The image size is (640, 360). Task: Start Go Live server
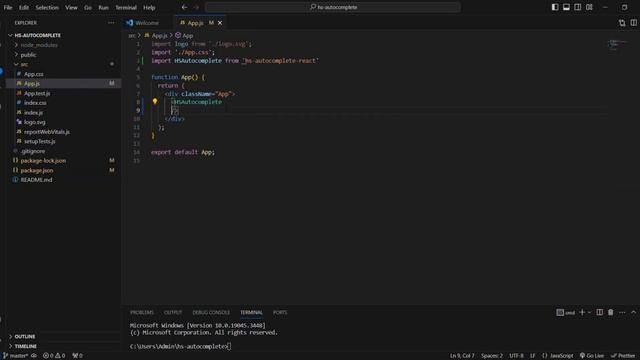point(592,356)
